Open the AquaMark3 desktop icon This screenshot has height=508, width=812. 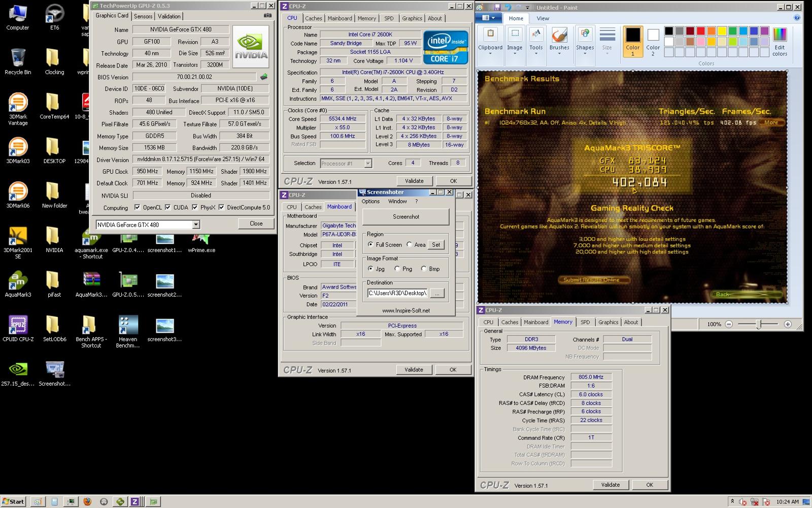[18, 284]
